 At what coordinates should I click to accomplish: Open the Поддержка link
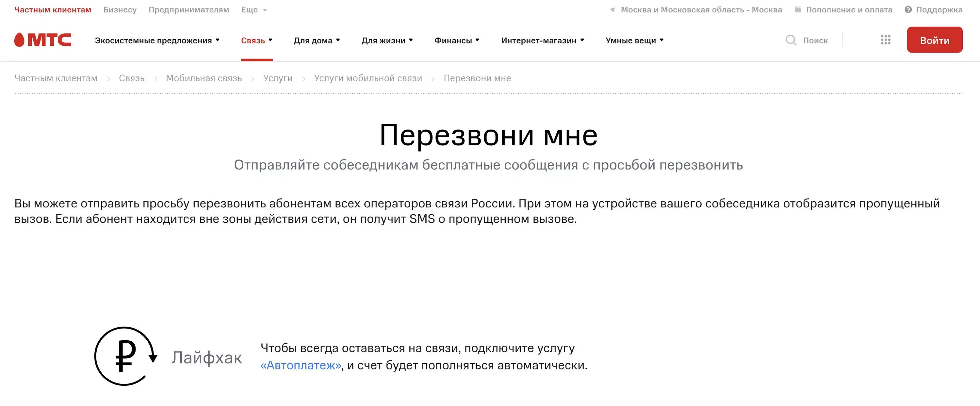pyautogui.click(x=939, y=10)
